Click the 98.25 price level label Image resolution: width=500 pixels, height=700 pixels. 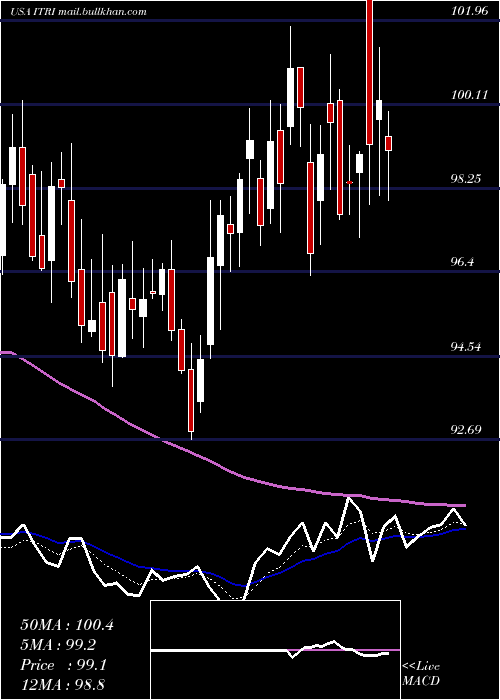tap(466, 179)
